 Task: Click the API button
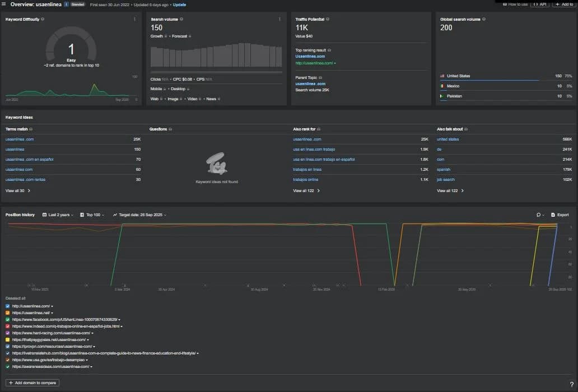click(x=540, y=4)
